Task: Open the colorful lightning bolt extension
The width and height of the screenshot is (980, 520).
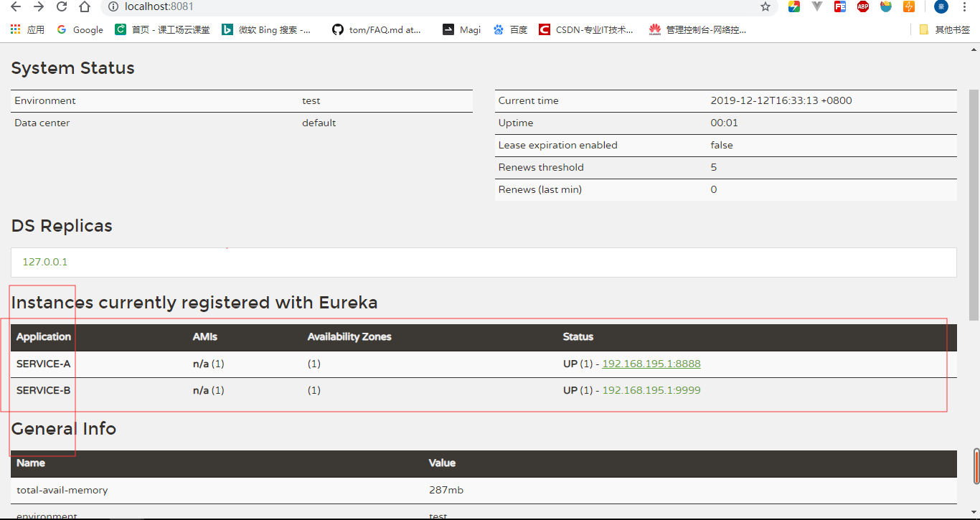Action: pos(794,6)
